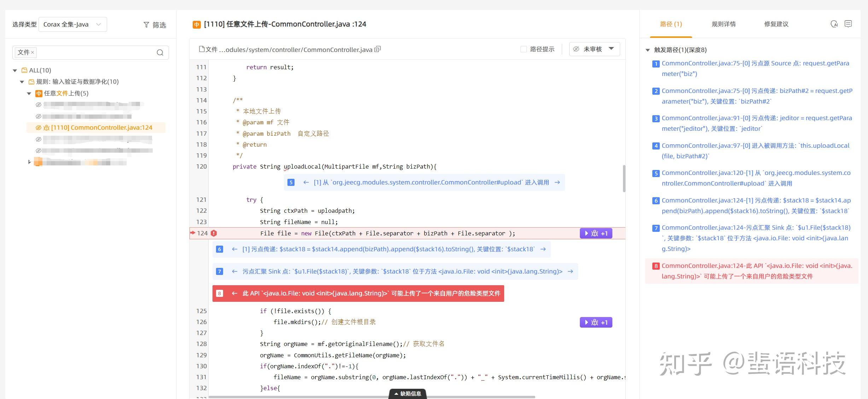
Task: Click the purple bug +1 icon on line 124
Action: (x=596, y=233)
